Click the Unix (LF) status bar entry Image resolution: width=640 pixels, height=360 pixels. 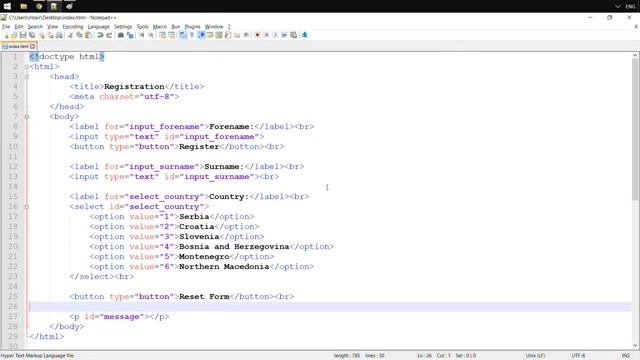(535, 356)
